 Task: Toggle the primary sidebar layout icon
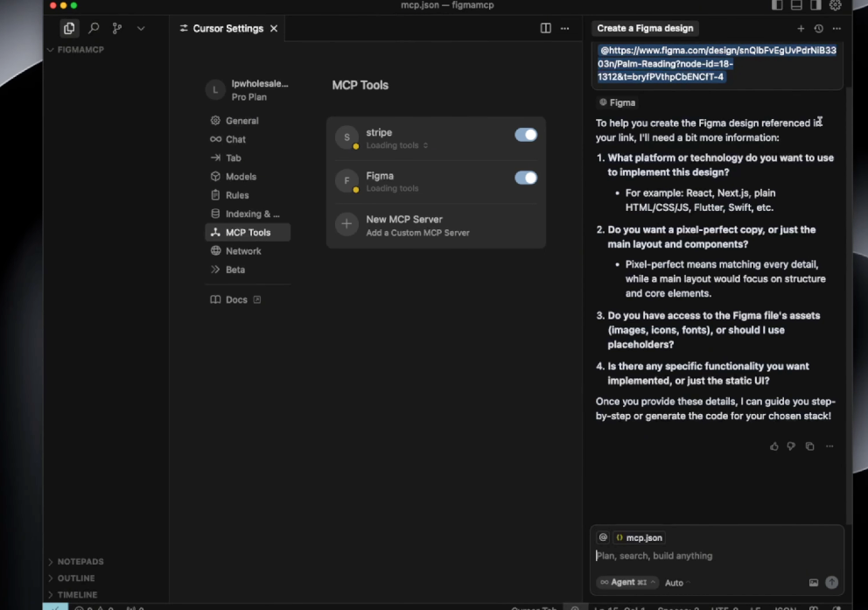click(777, 5)
